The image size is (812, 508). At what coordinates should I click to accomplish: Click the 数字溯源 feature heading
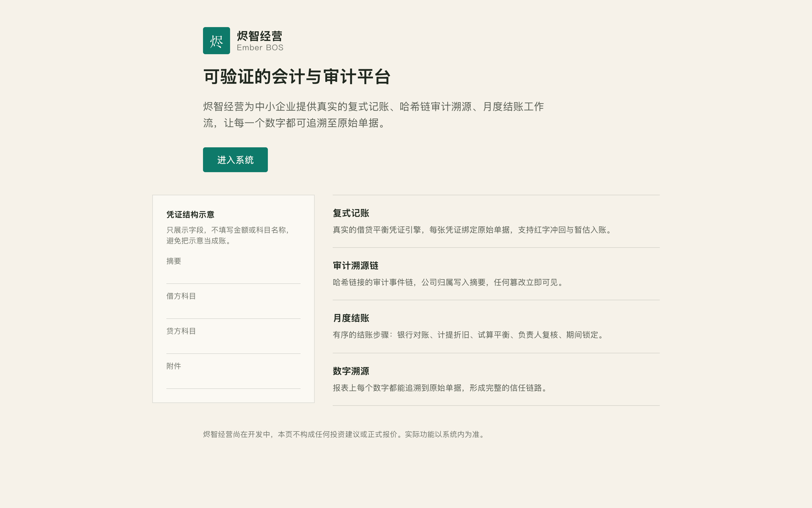coord(351,371)
